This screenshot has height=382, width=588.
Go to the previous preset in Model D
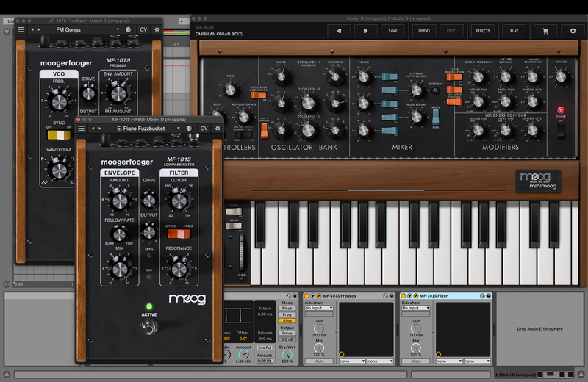(338, 31)
